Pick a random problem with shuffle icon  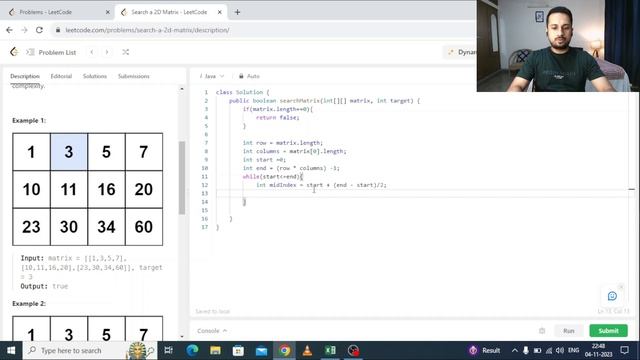[x=126, y=52]
